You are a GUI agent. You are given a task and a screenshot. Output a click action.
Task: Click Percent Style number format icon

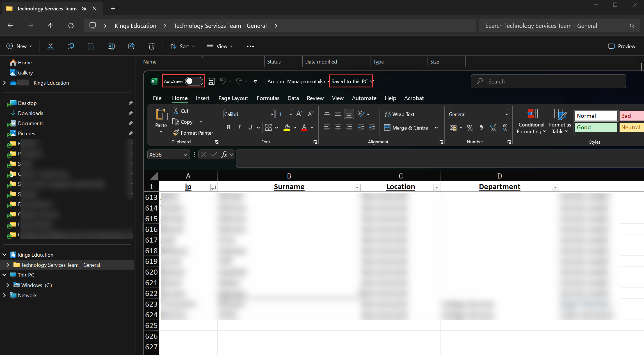tap(470, 128)
